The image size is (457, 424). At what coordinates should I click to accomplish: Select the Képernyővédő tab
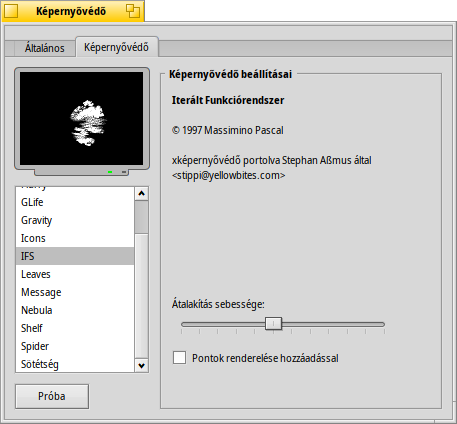(x=116, y=47)
